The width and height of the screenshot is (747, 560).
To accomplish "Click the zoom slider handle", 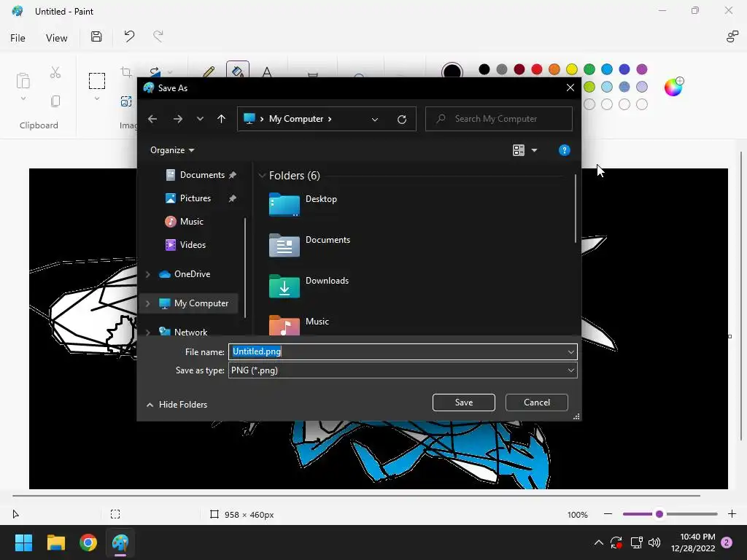I will [659, 514].
